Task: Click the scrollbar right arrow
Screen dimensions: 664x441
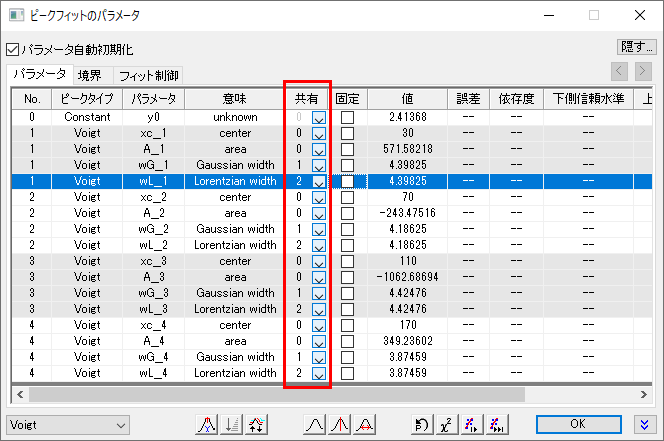Action: tap(644, 394)
